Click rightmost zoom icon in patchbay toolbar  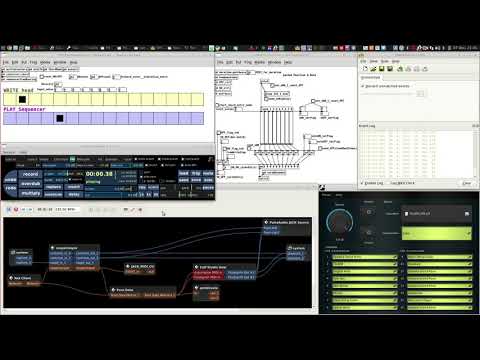click(140, 210)
